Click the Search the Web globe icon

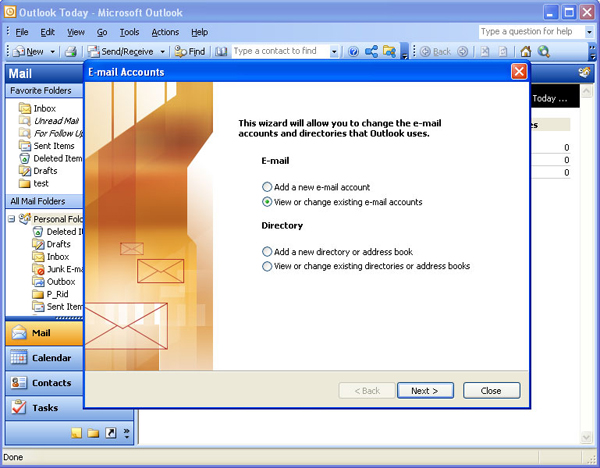click(x=544, y=52)
